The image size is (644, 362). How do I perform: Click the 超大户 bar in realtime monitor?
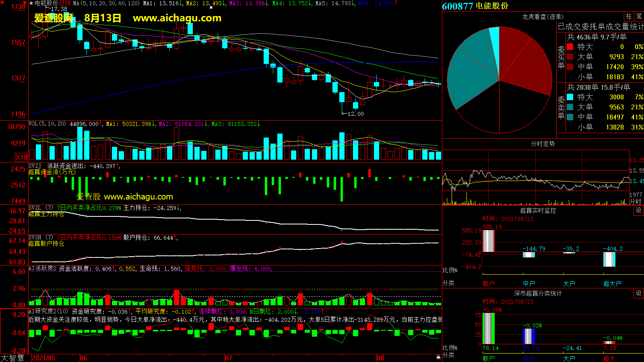click(x=609, y=259)
